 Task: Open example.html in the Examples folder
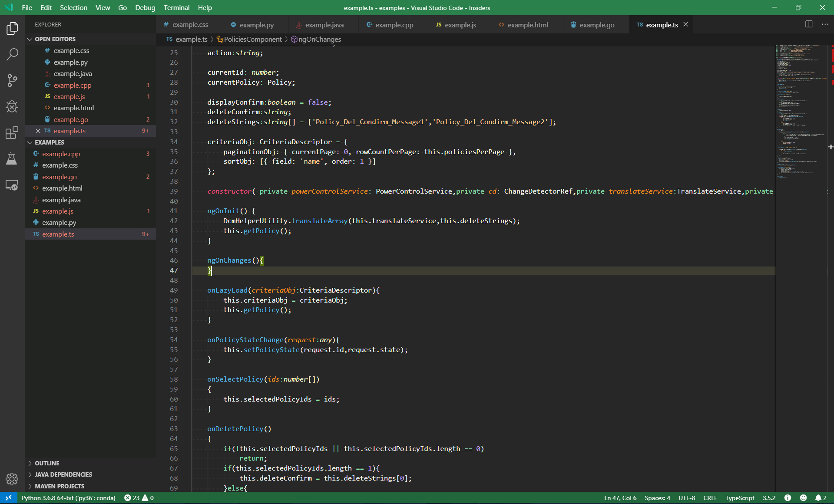click(x=62, y=188)
